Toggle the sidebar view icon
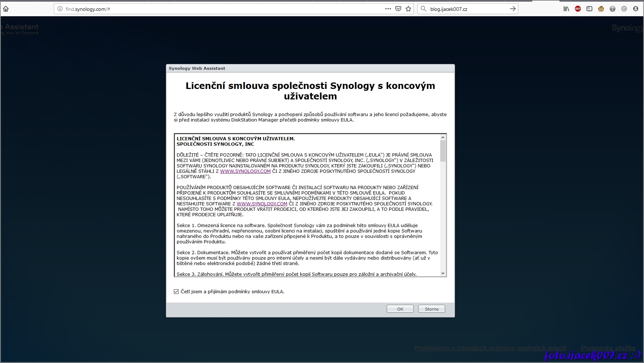Viewport: 644px width, 363px height. [x=589, y=9]
